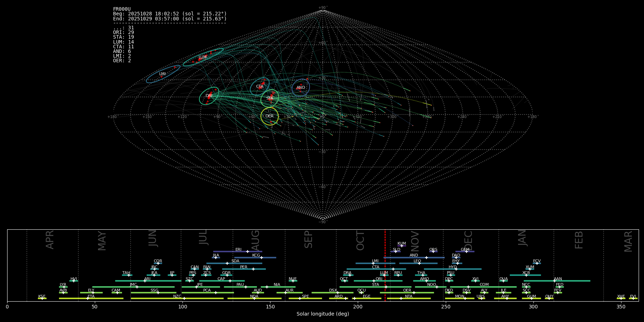Click the AAN shower bar in the timeline

point(557,281)
